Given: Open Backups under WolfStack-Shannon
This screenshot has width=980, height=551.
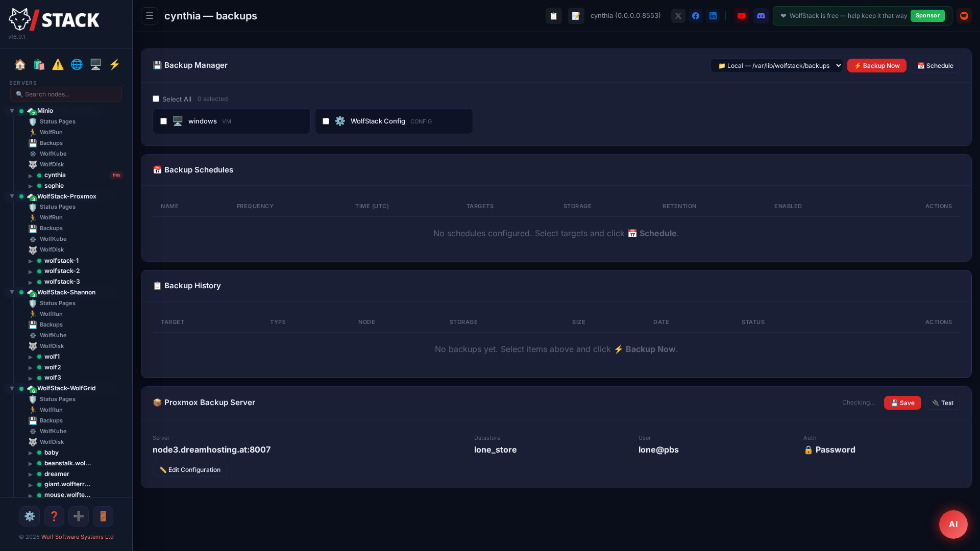Looking at the screenshot, I should coord(51,324).
